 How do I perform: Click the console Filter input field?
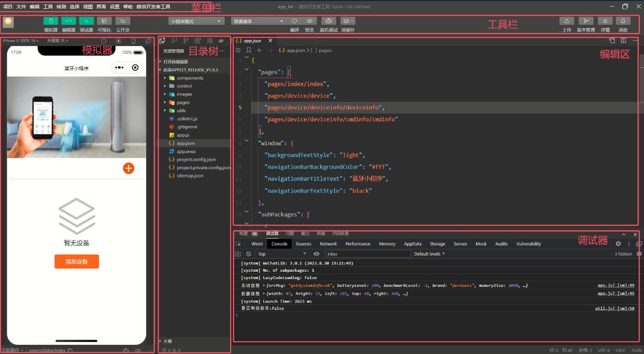coord(368,254)
